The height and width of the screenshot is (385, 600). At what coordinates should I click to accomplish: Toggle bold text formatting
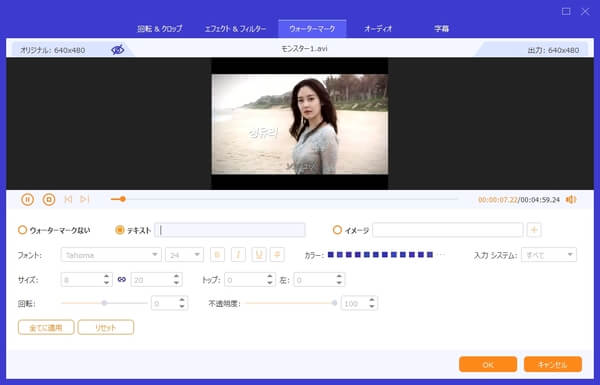tap(217, 254)
